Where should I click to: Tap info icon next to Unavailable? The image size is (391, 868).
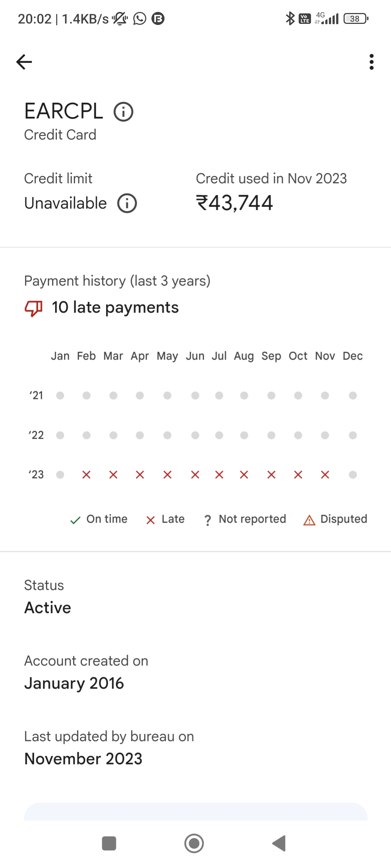point(127,203)
